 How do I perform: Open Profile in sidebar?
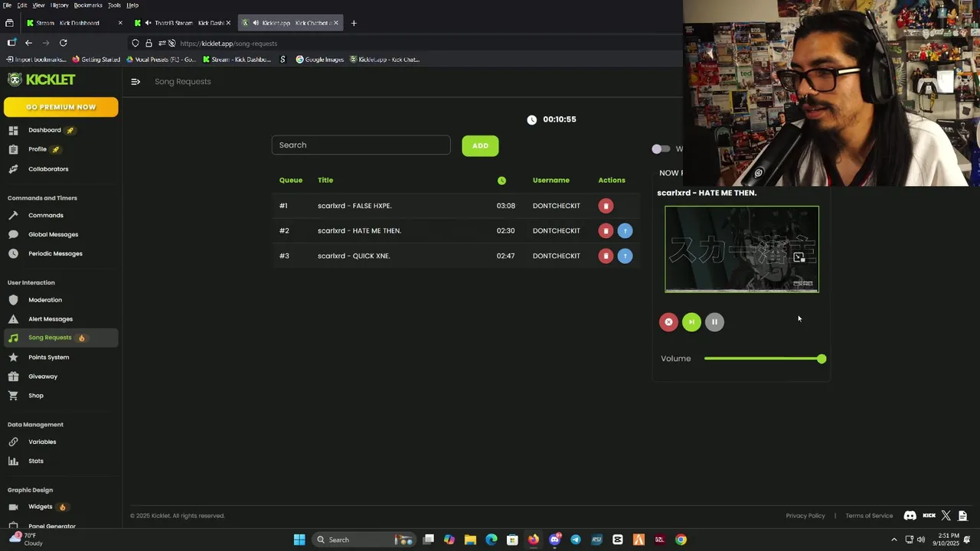coord(38,149)
